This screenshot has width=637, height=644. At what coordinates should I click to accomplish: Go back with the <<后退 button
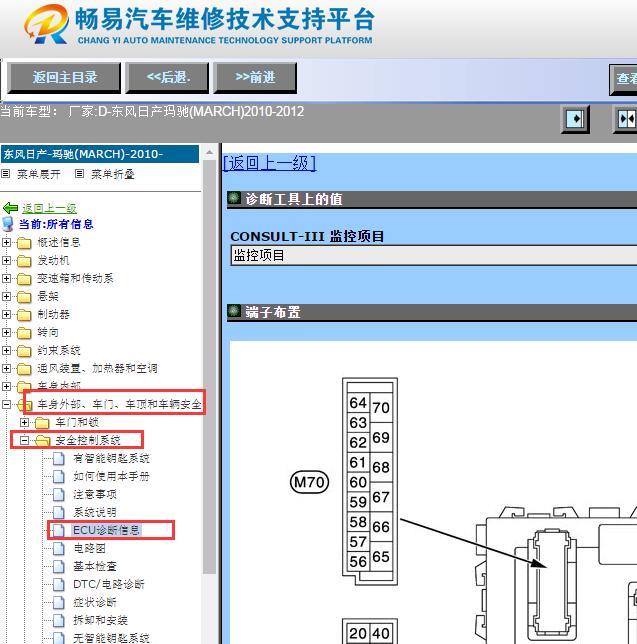point(167,77)
